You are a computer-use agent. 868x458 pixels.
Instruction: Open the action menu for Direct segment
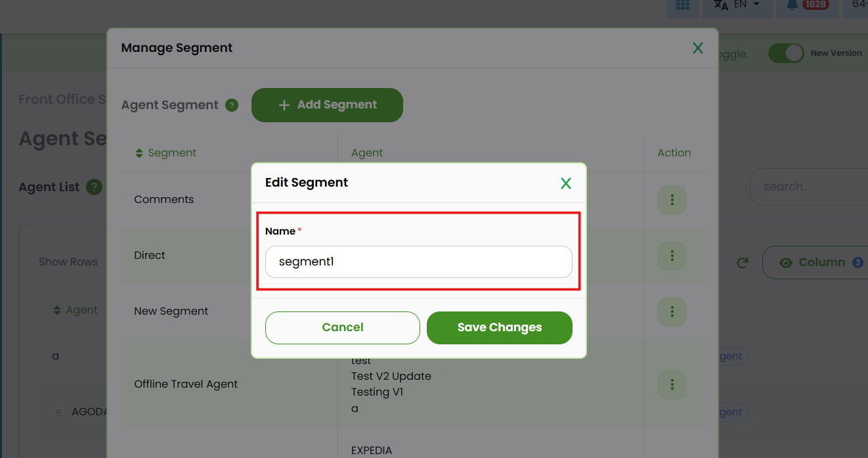pyautogui.click(x=672, y=256)
